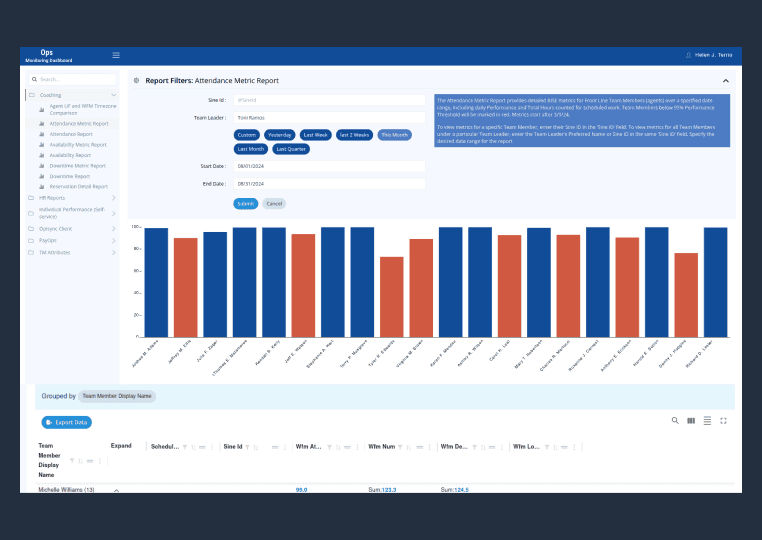The height and width of the screenshot is (540, 762).
Task: Toggle the hamburger menu in header
Action: click(x=116, y=55)
